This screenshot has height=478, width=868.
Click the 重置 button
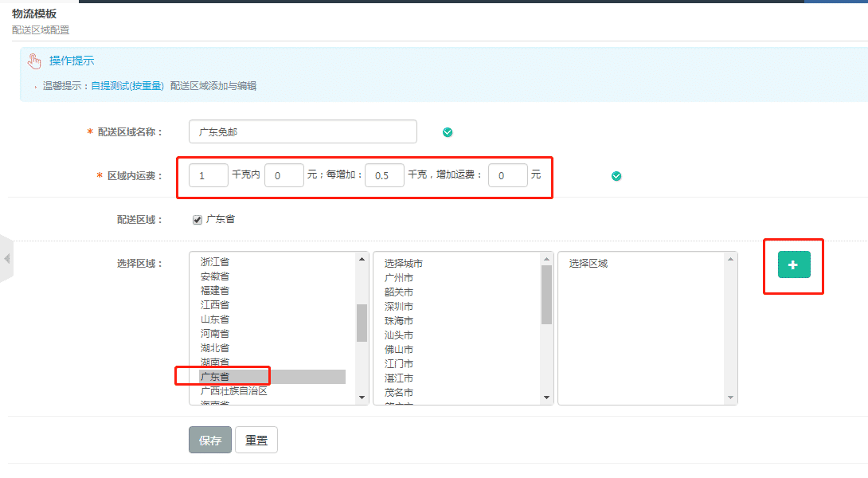click(x=256, y=441)
